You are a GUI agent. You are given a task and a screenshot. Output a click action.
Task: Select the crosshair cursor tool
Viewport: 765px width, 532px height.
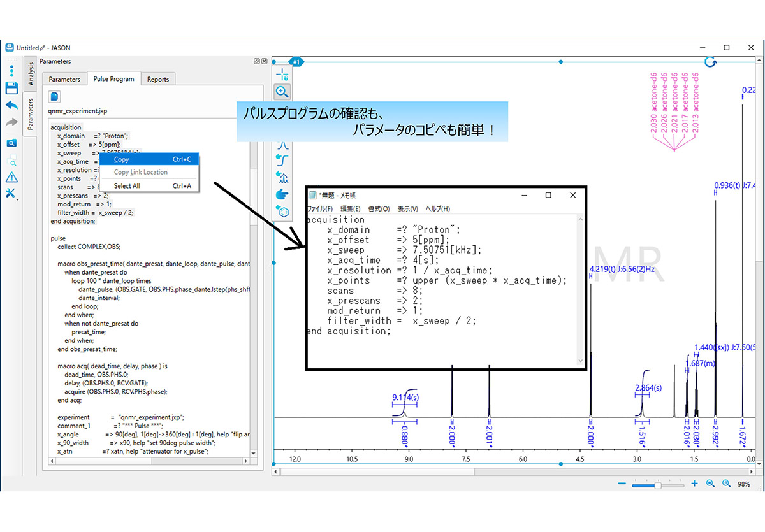coord(282,74)
